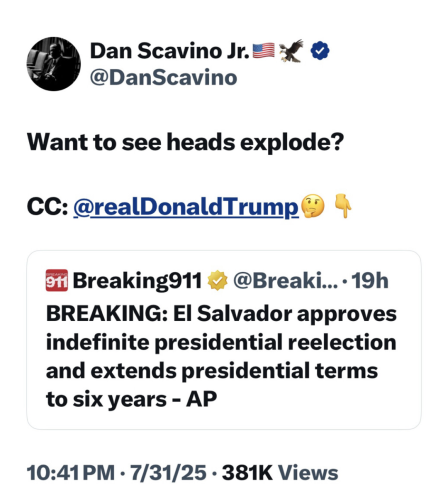The height and width of the screenshot is (500, 448).
Task: Open the 381K Views count
Action: [x=280, y=473]
